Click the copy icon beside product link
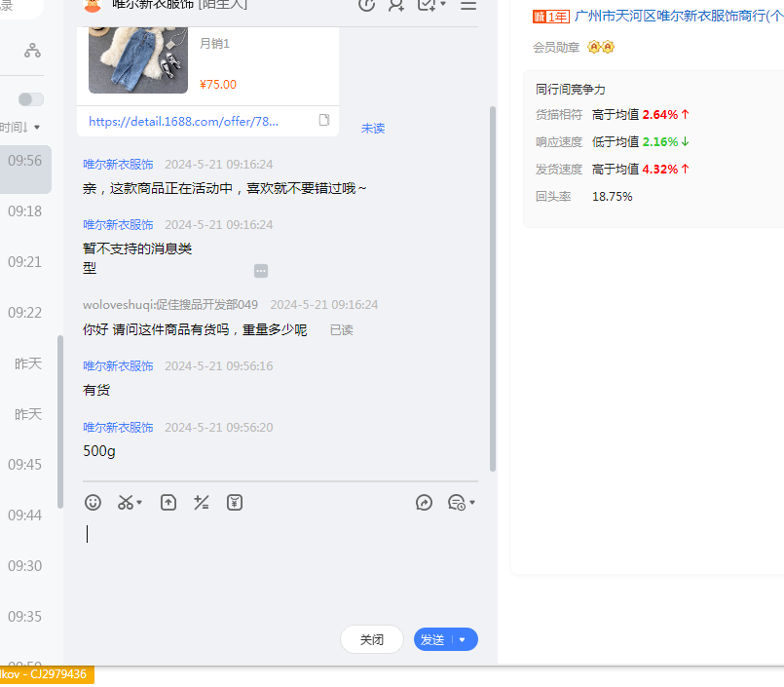The width and height of the screenshot is (784, 687). pos(324,120)
